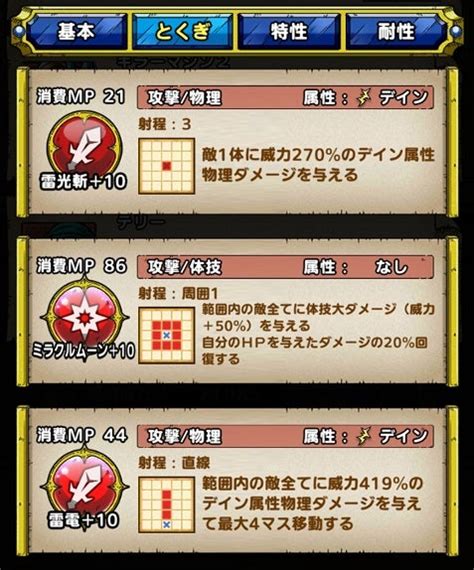
Task: Tap the ミラクルムーン+10 skill icon
Action: point(84,316)
